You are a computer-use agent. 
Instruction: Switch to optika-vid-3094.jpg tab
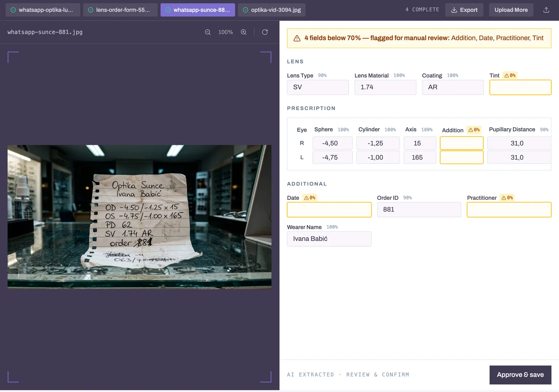(x=272, y=10)
